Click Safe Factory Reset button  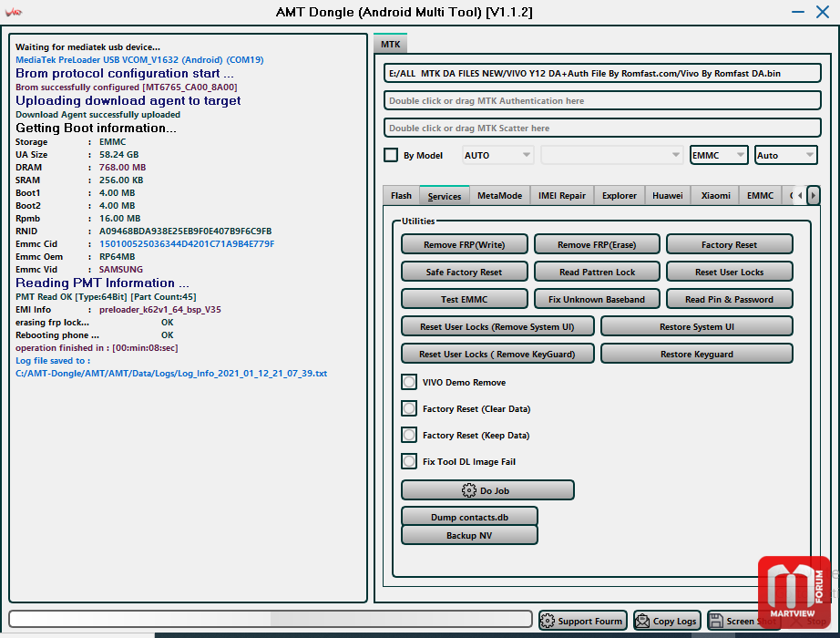[x=465, y=272]
